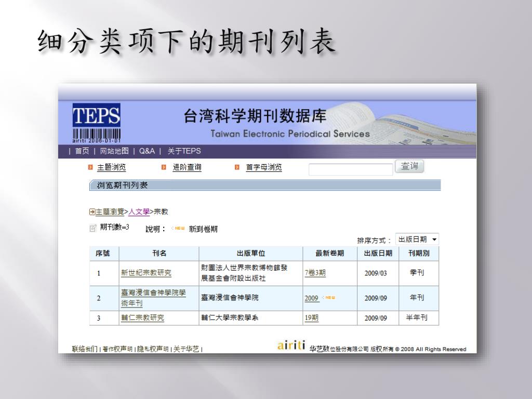Click the 关于华艺 footer link

point(187,349)
